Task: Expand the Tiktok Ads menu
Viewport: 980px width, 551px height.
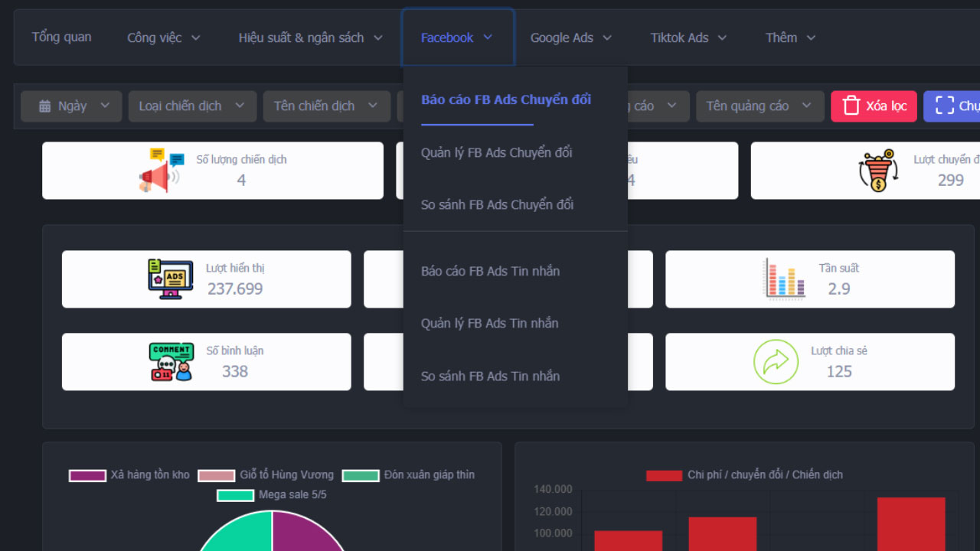Action: pos(688,37)
